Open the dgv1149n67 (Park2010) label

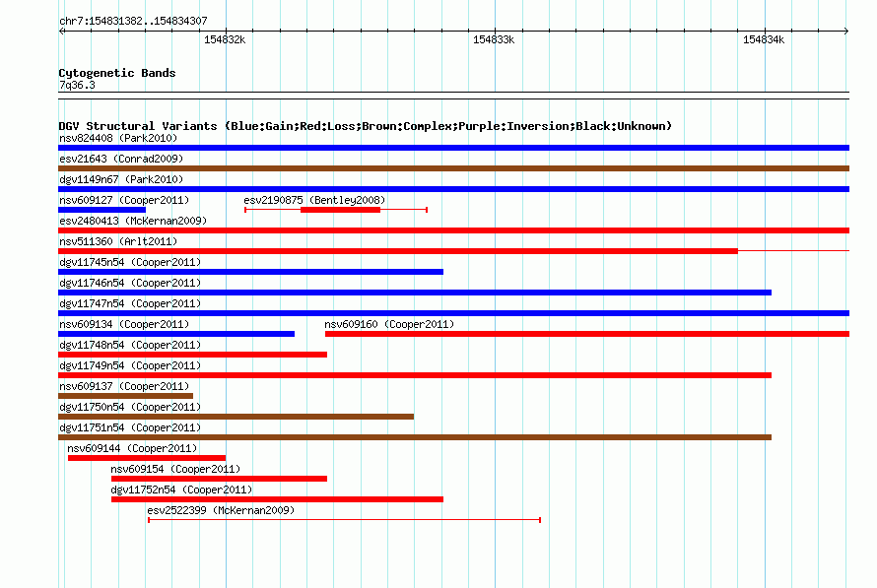pyautogui.click(x=121, y=179)
